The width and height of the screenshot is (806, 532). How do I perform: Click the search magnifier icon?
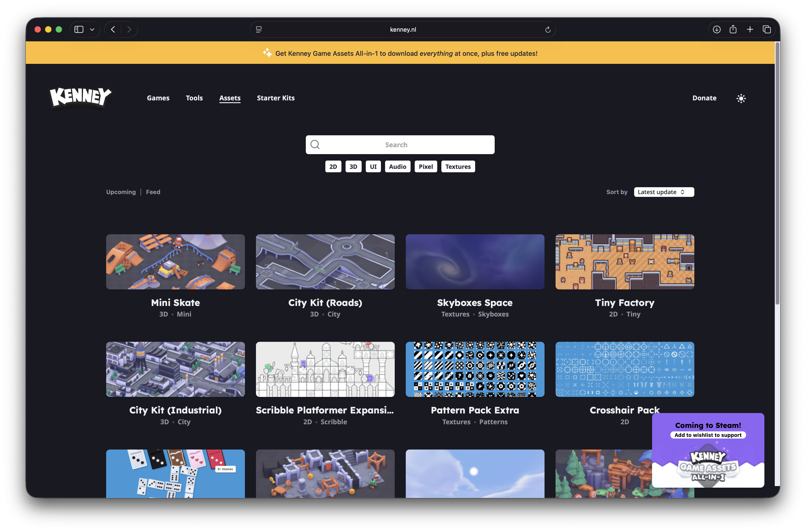pos(315,144)
